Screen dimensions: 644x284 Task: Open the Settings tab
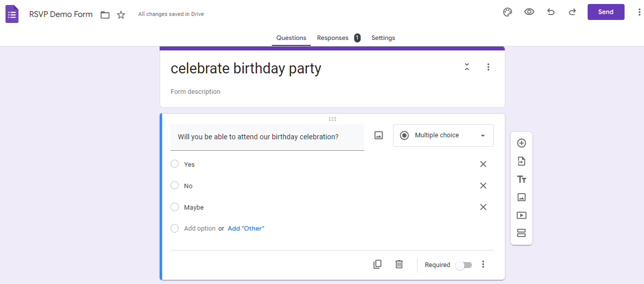[383, 38]
